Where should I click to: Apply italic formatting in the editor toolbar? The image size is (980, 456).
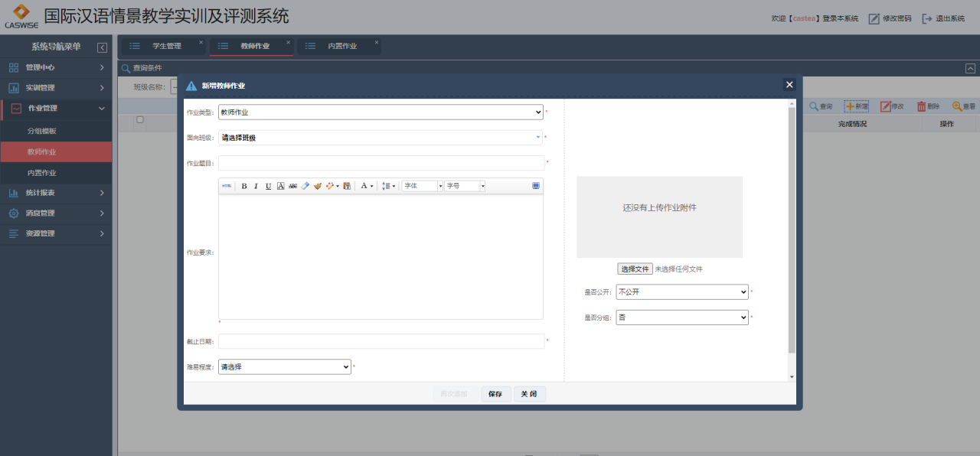(256, 186)
